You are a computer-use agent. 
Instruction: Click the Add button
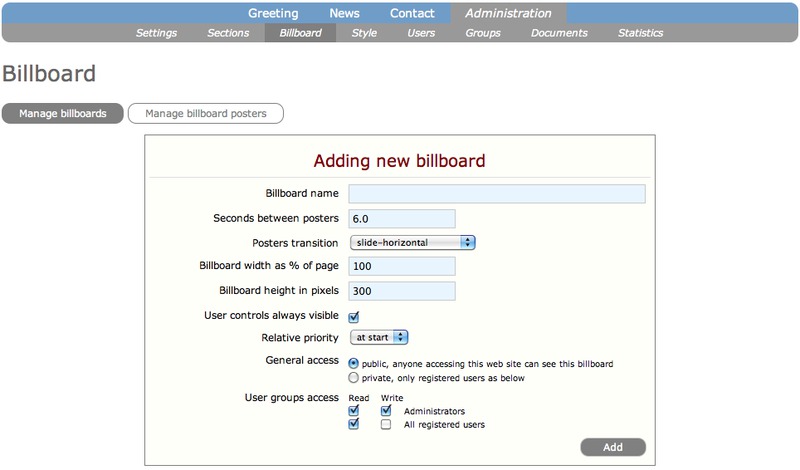(x=612, y=447)
